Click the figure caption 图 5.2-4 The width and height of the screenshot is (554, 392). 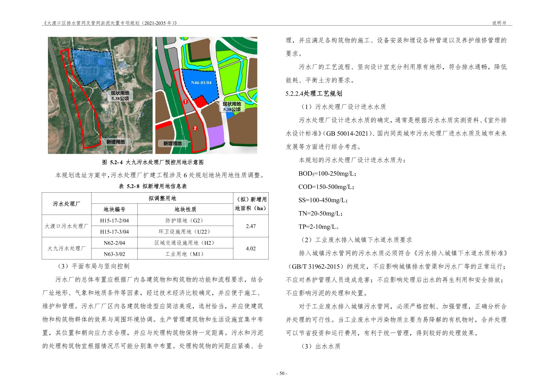pos(153,162)
